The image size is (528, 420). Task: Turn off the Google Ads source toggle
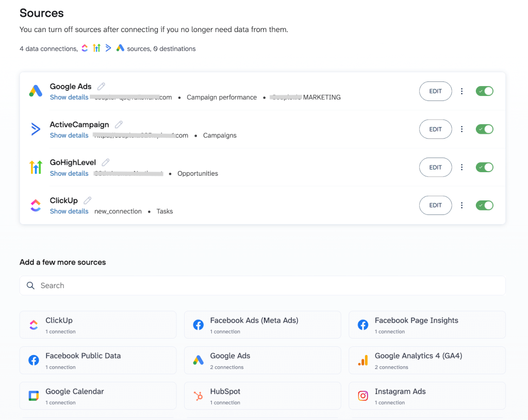(484, 91)
